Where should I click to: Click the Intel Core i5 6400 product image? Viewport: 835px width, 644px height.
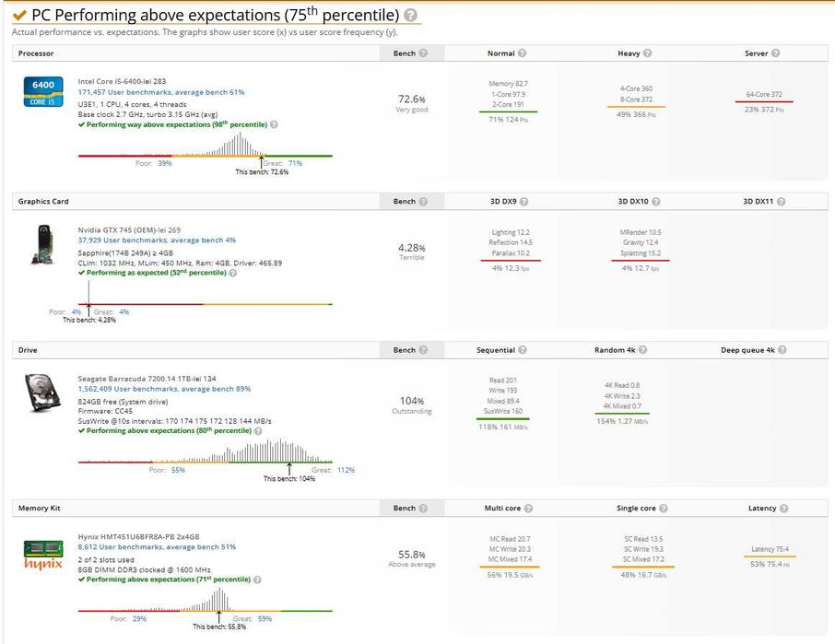[43, 92]
